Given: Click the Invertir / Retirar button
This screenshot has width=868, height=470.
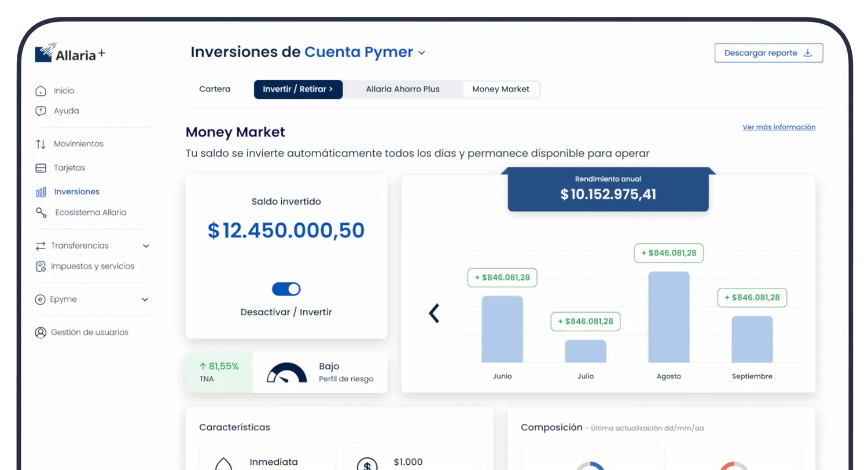Looking at the screenshot, I should [298, 89].
